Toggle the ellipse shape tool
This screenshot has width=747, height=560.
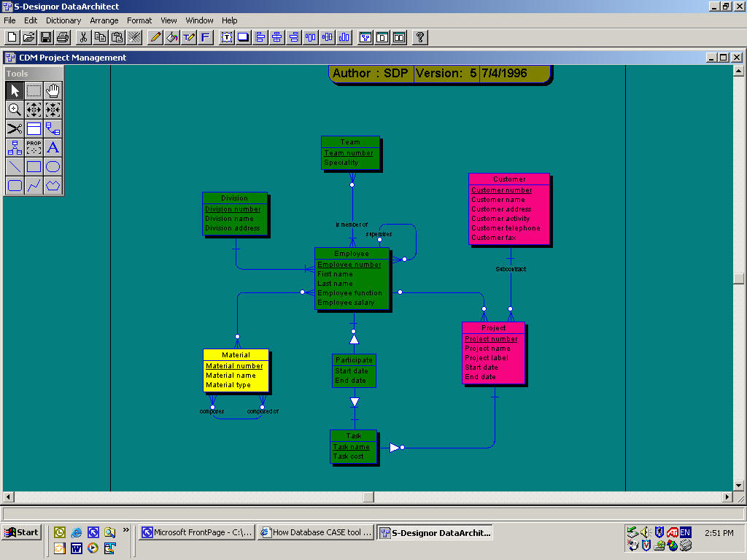53,166
